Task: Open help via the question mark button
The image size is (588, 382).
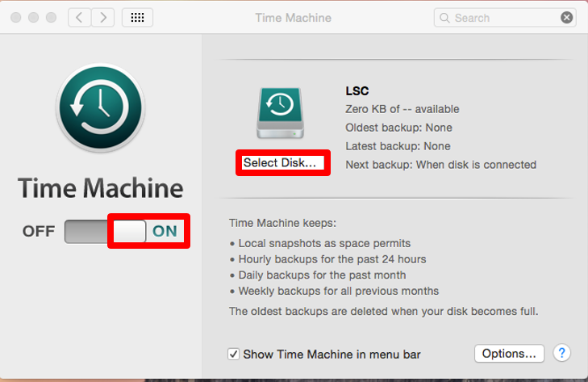Action: tap(561, 353)
